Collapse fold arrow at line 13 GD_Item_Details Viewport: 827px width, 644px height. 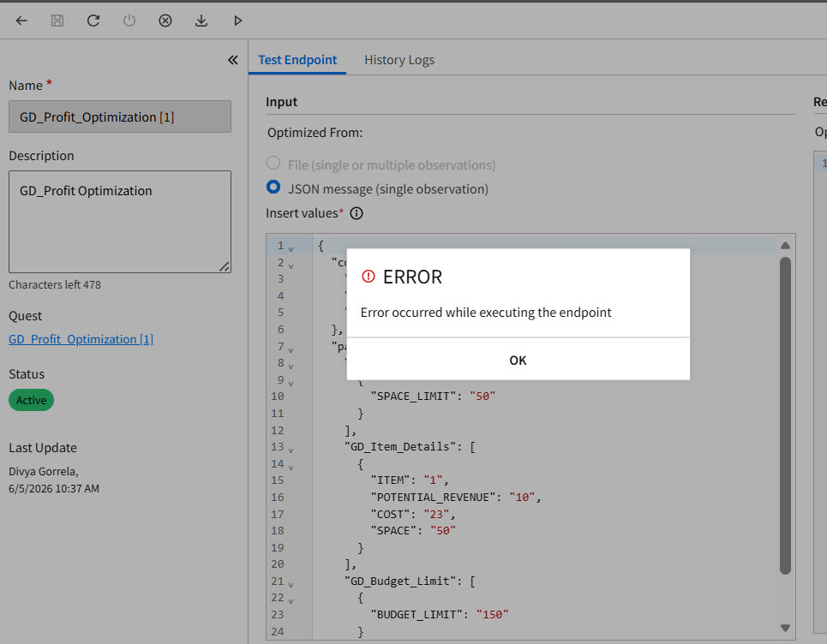[291, 450]
